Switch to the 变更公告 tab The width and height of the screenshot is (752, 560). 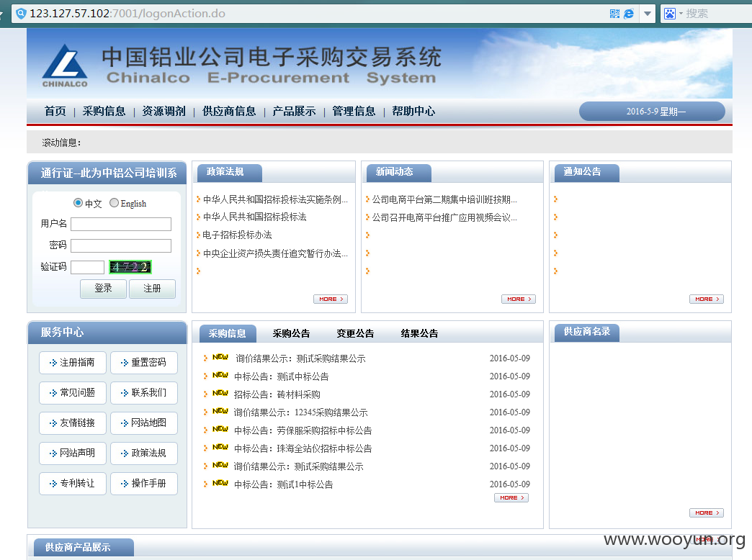click(x=355, y=333)
